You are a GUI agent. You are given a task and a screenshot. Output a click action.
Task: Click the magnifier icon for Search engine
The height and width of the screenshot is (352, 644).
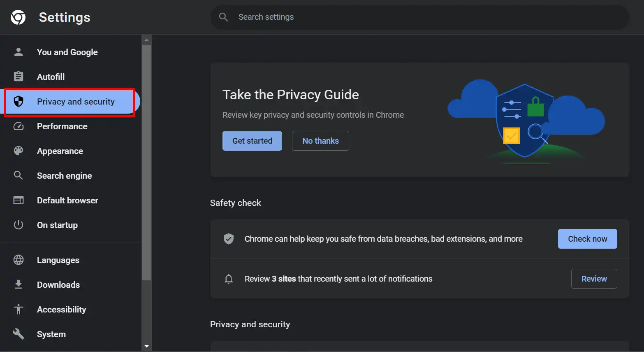point(19,175)
